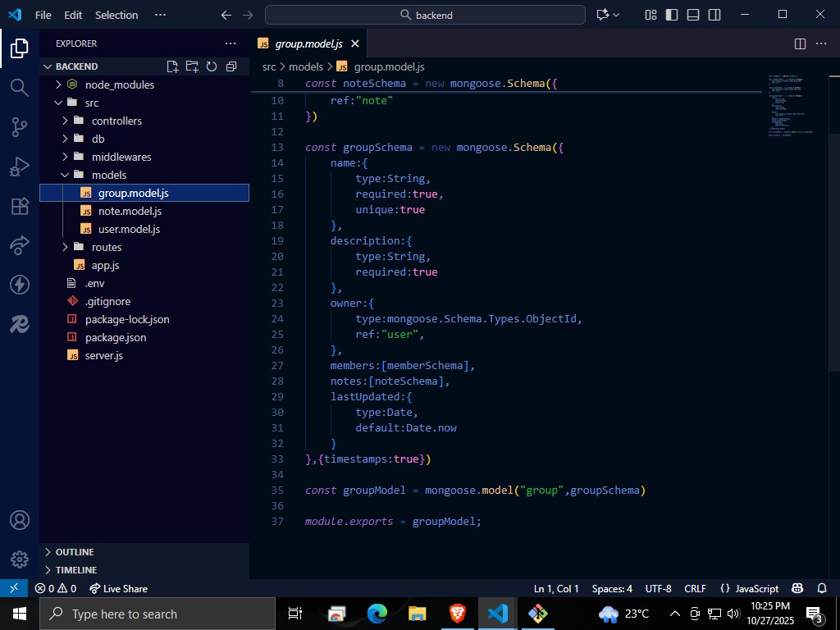
Task: Open the Run and Debug panel
Action: (18, 166)
